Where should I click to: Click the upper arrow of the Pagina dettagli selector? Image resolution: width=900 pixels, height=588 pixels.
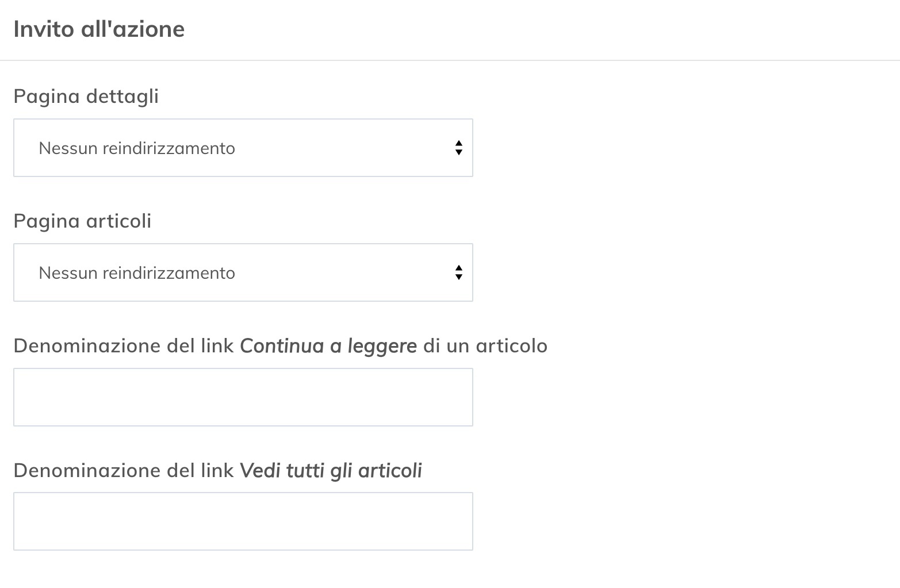point(458,143)
